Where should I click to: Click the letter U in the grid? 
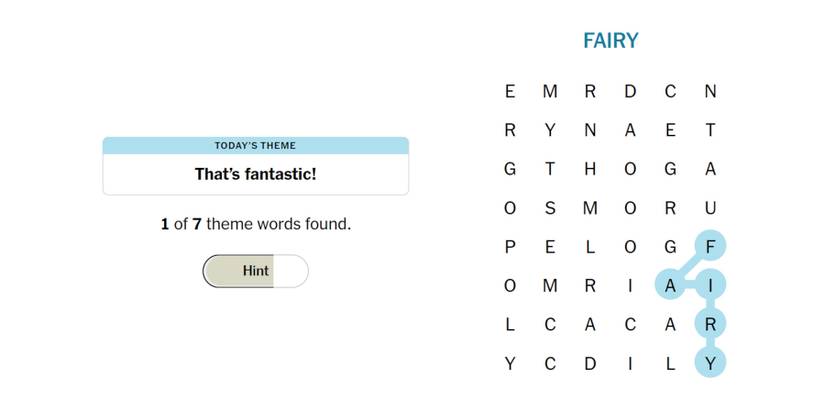tap(710, 208)
